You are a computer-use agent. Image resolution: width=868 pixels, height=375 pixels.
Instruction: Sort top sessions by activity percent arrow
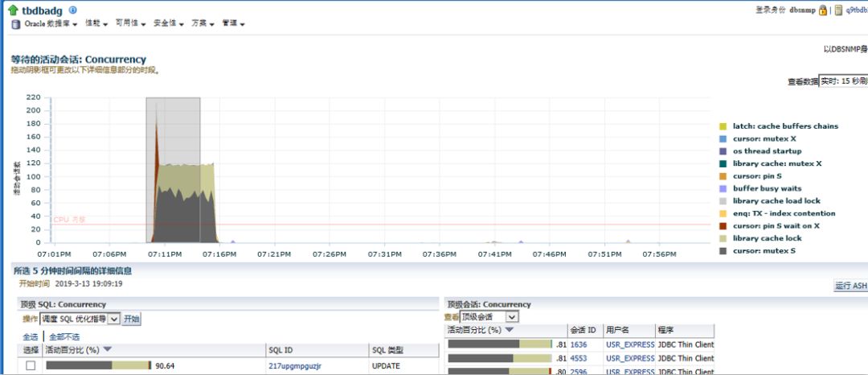coord(509,330)
